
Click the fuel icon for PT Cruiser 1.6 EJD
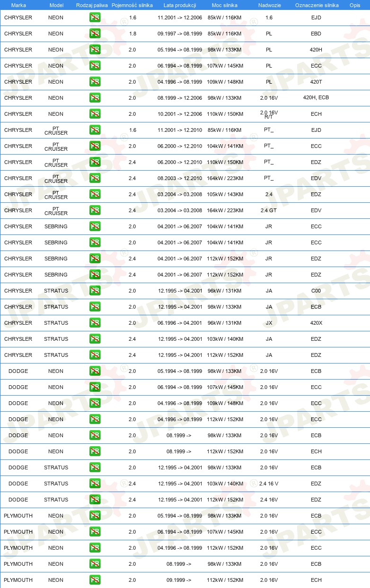tap(95, 130)
